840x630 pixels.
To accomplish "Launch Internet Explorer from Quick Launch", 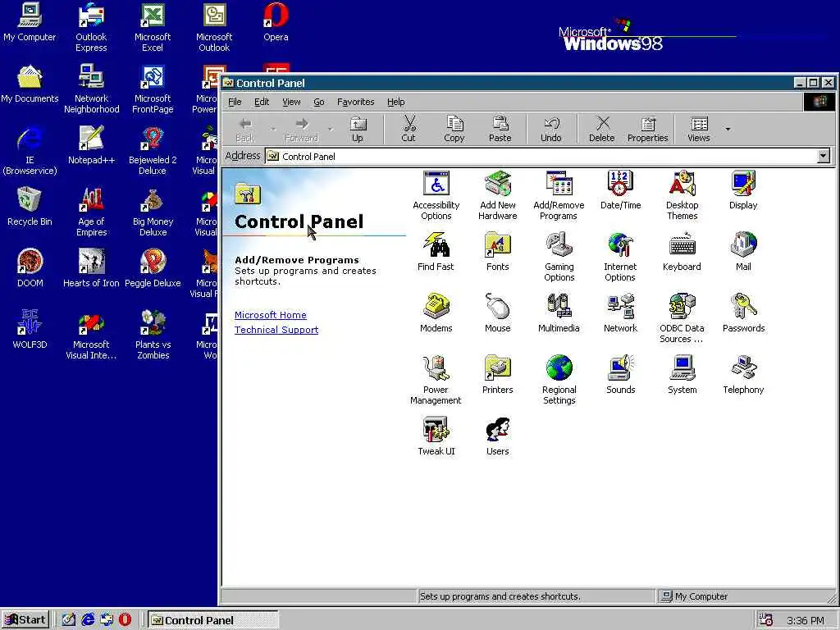I will point(88,620).
